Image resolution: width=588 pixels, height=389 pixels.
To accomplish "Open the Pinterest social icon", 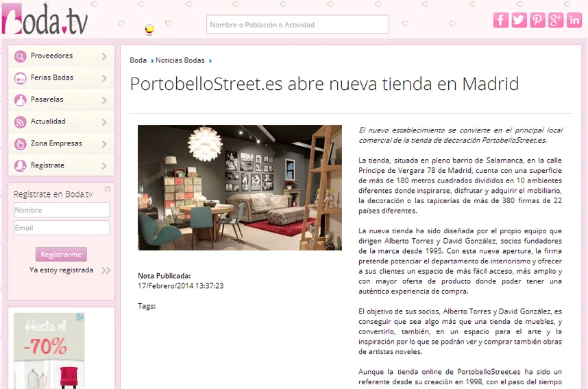I will coord(537,20).
